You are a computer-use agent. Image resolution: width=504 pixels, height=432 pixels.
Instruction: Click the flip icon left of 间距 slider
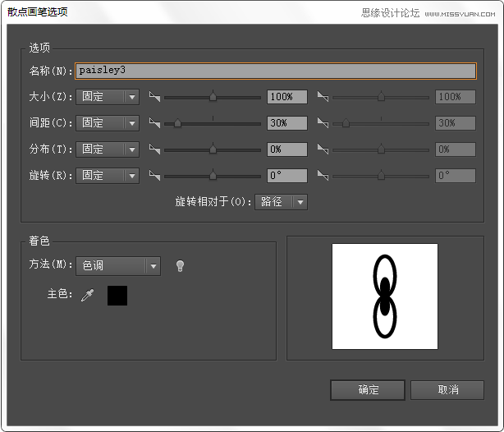tap(154, 123)
